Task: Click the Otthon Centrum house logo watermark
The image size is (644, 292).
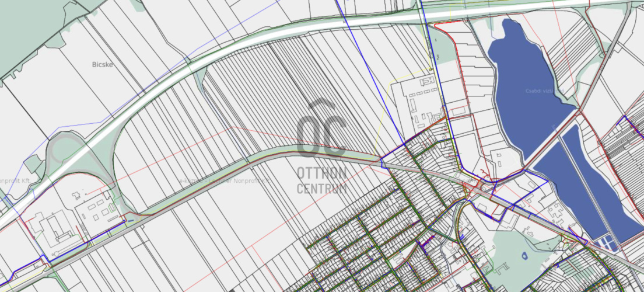Action: tap(321, 128)
